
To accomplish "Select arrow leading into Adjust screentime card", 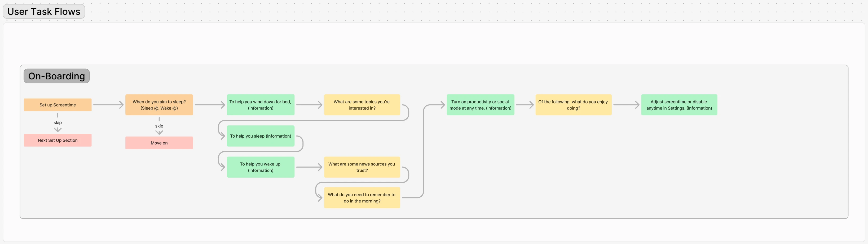I will click(x=626, y=105).
